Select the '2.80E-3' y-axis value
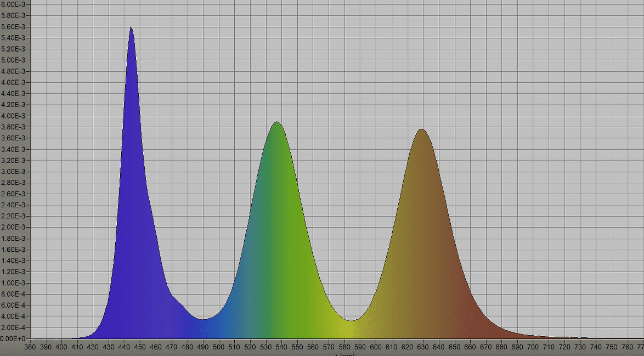644x356 pixels. click(x=13, y=183)
